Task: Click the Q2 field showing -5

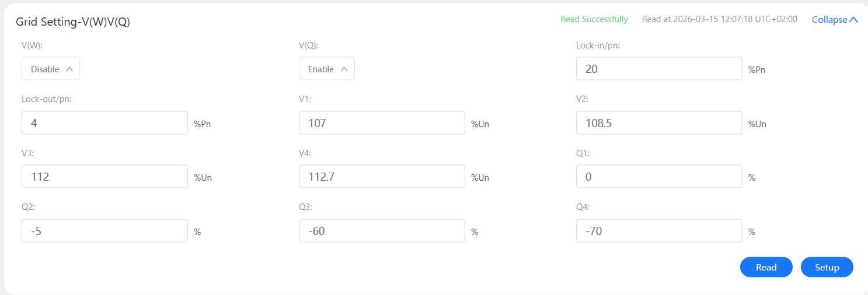Action: point(104,231)
